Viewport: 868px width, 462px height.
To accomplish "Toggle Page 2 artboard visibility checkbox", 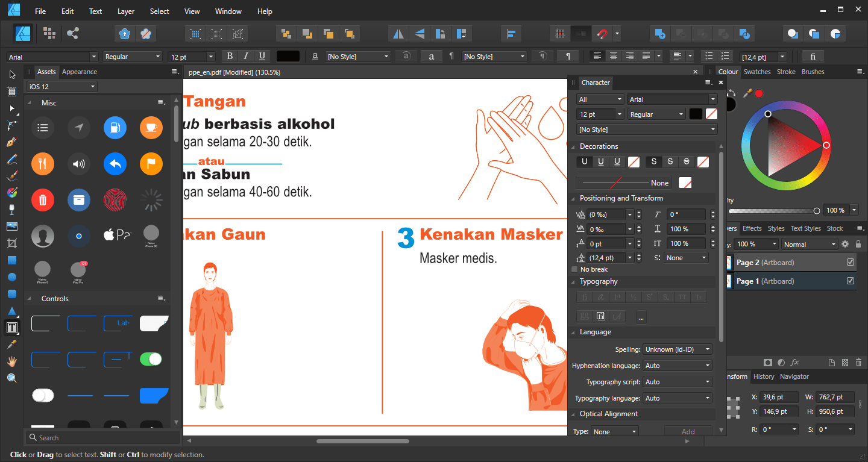I will pos(851,262).
